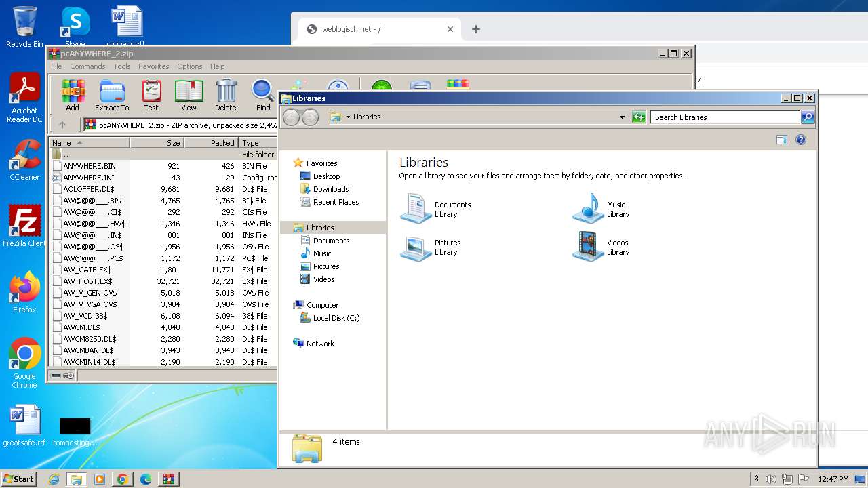Open the Pictures Library icon
Viewport: 868px width, 488px height.
(x=431, y=247)
